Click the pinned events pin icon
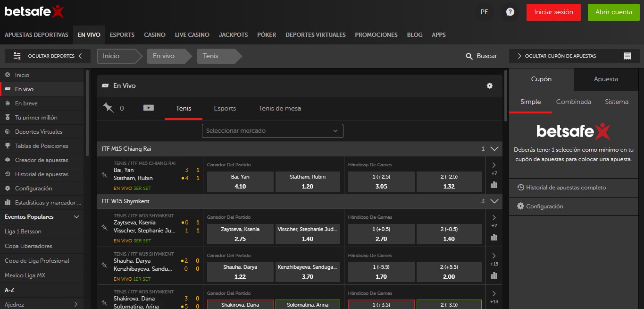The height and width of the screenshot is (309, 644). click(x=109, y=108)
